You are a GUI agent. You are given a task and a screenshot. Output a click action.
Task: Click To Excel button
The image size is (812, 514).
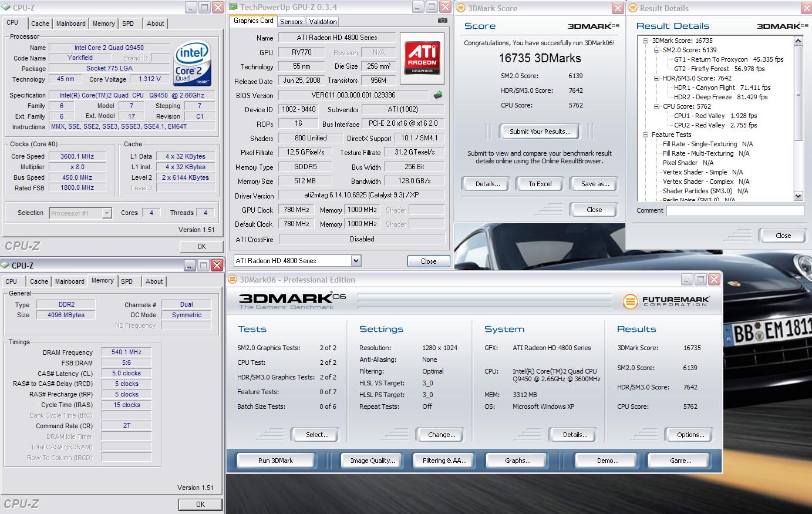[540, 184]
